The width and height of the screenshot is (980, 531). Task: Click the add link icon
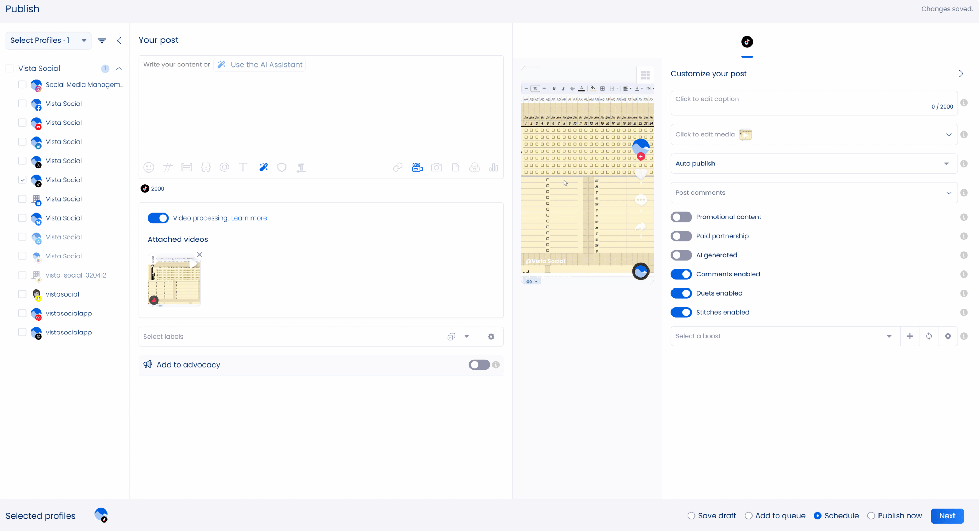[398, 167]
